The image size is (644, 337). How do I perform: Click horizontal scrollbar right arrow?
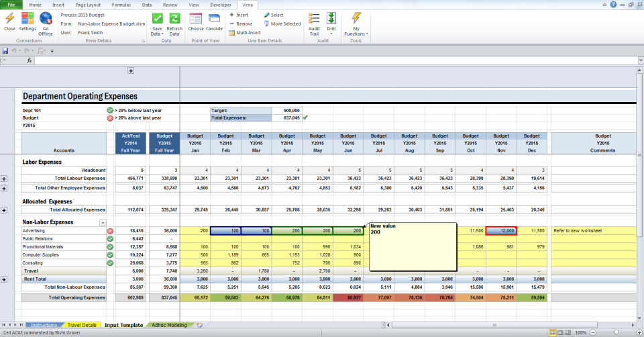pyautogui.click(x=633, y=325)
